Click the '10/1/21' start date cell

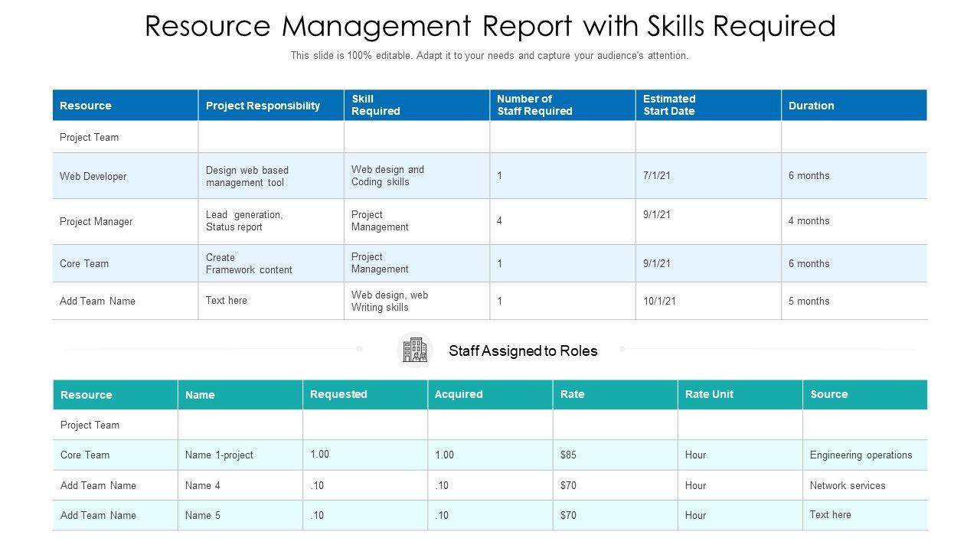[x=708, y=301]
